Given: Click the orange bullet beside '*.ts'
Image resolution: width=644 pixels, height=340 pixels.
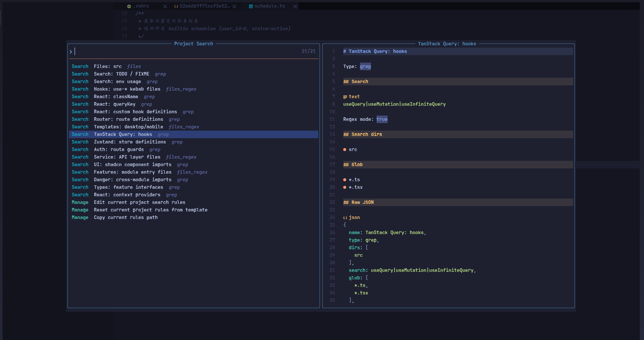Looking at the screenshot, I should 345,180.
